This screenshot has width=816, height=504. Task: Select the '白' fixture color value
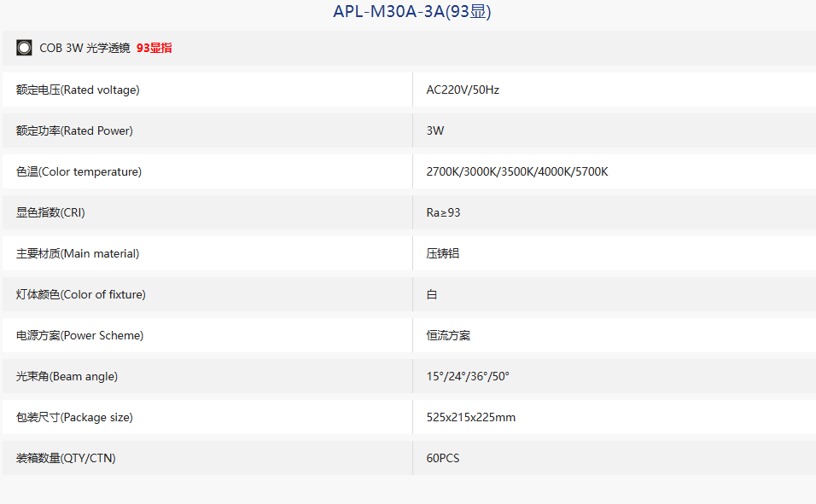coord(432,294)
